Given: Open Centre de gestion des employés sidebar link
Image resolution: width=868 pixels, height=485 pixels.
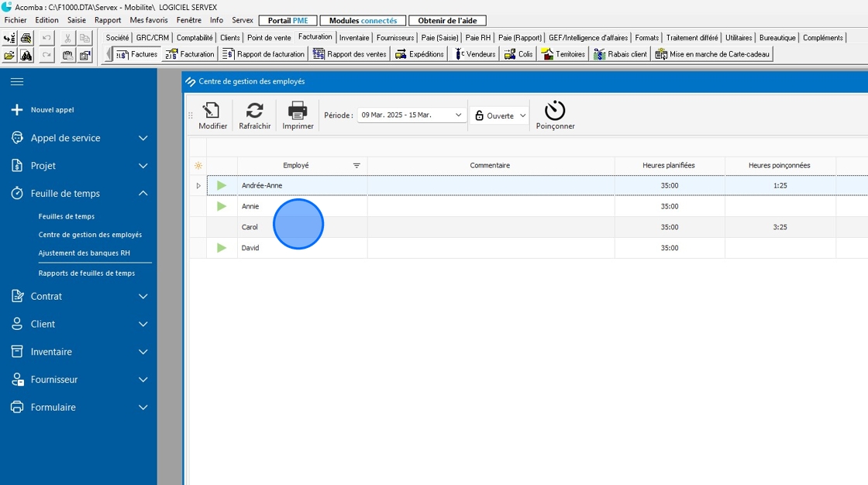Looking at the screenshot, I should [x=90, y=235].
